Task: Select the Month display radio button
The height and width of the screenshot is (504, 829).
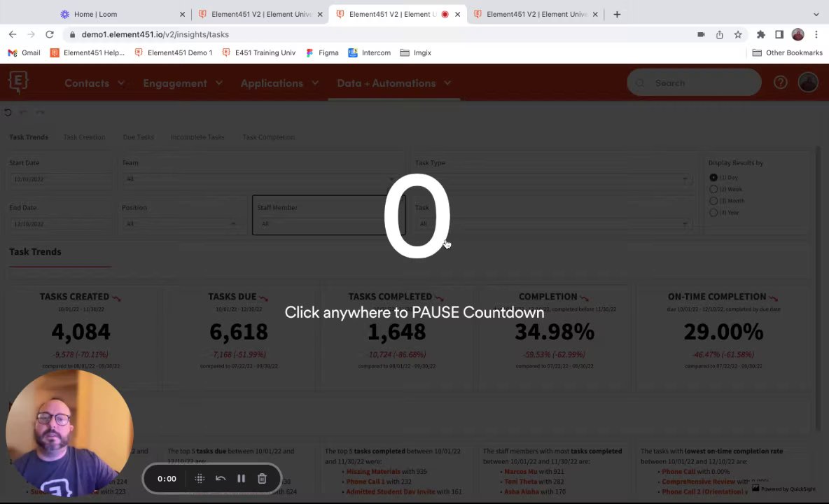Action: coord(713,201)
